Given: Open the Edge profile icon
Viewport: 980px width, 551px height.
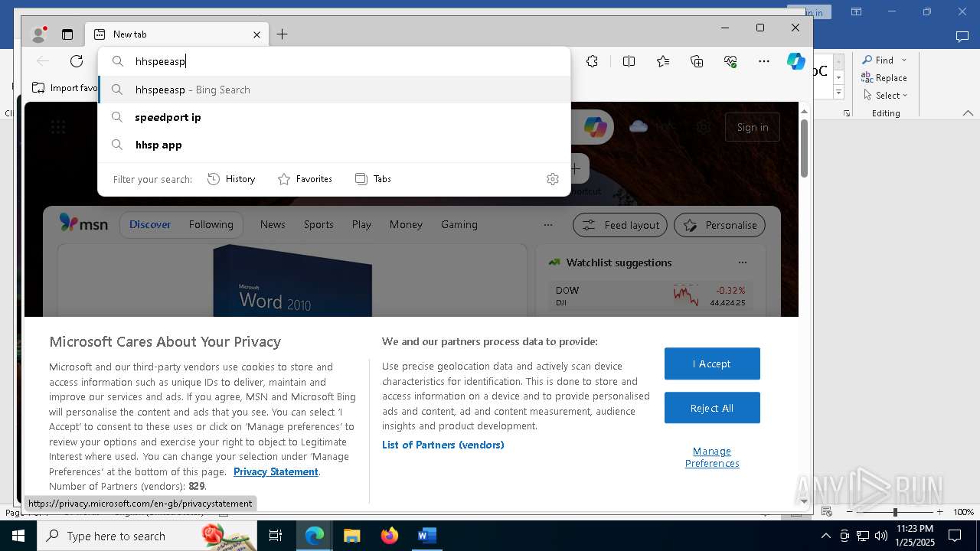Looking at the screenshot, I should [39, 34].
